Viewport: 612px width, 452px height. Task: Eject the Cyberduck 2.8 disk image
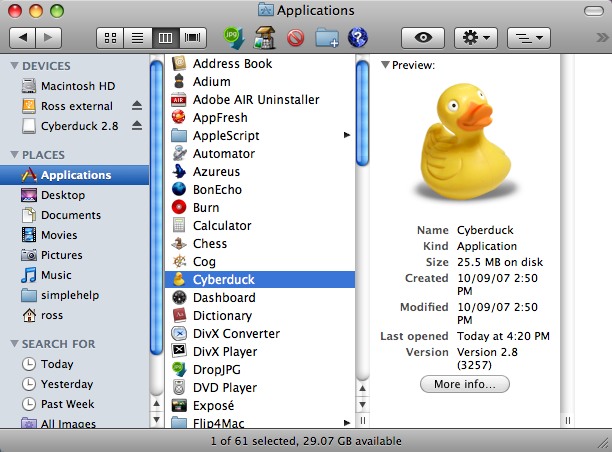137,125
